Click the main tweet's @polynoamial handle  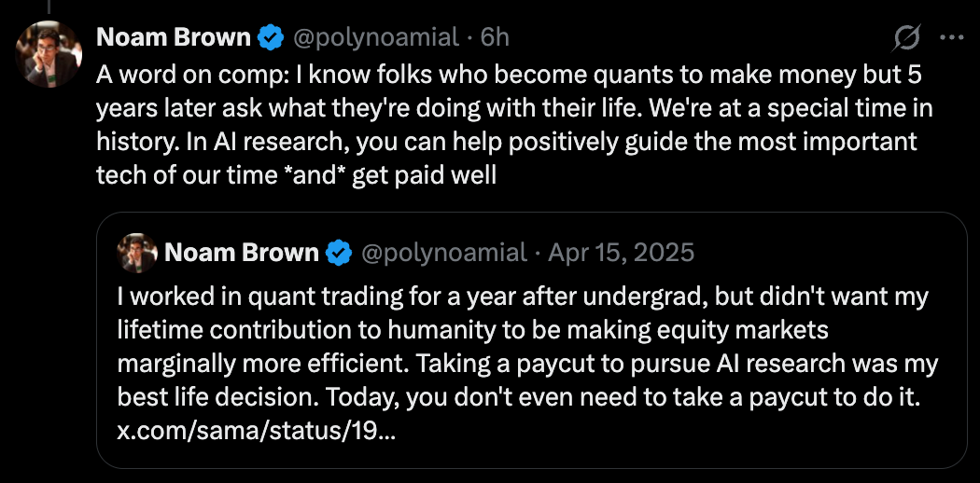376,38
